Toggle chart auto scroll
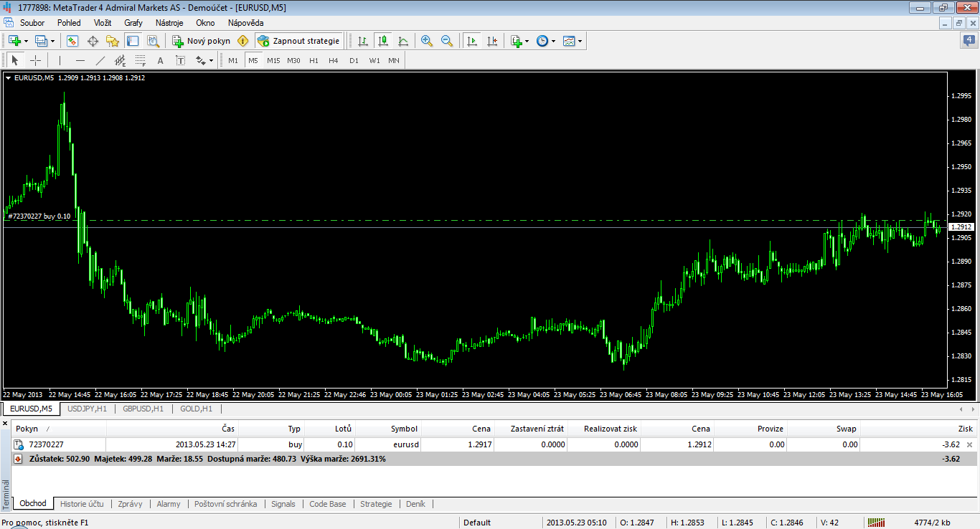Screen dimensions: 980x529 pos(472,41)
